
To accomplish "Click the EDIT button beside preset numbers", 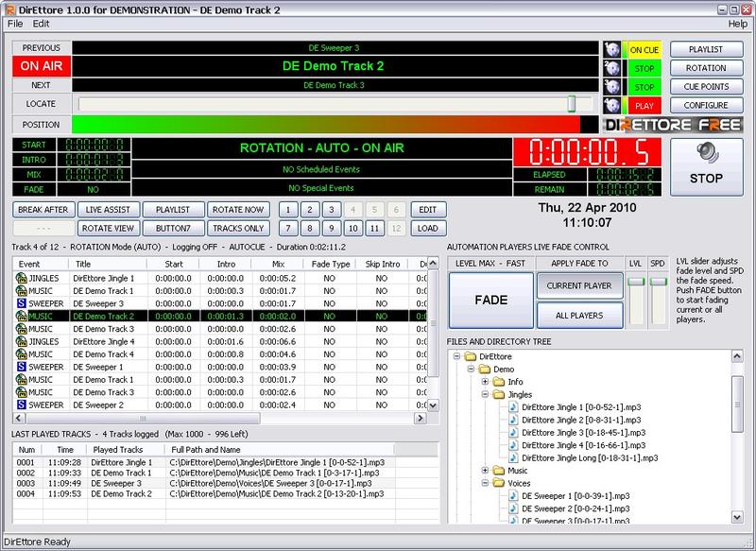I will pyautogui.click(x=428, y=210).
